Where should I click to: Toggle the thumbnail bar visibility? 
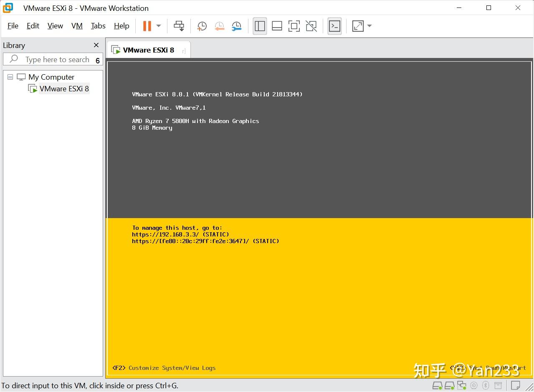tap(276, 26)
